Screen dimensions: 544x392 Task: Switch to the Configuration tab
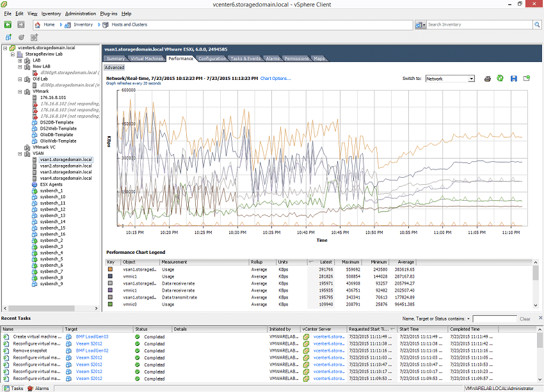point(212,59)
